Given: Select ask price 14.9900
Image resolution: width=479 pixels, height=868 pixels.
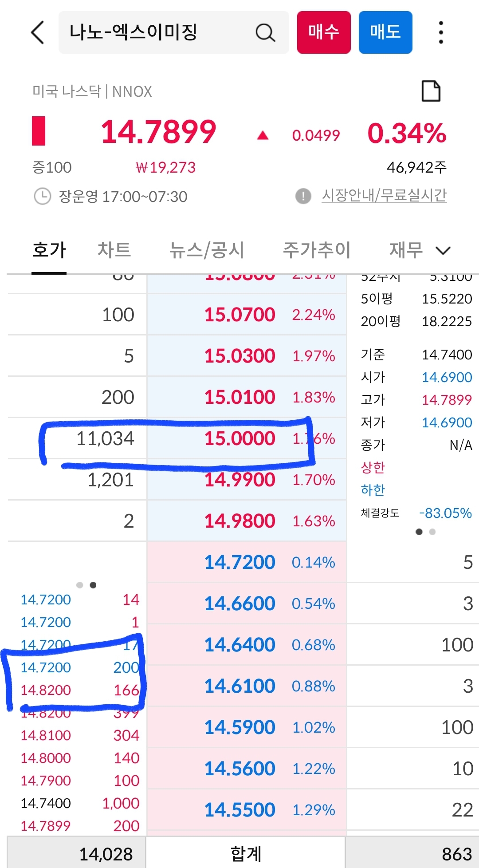Looking at the screenshot, I should 239,480.
